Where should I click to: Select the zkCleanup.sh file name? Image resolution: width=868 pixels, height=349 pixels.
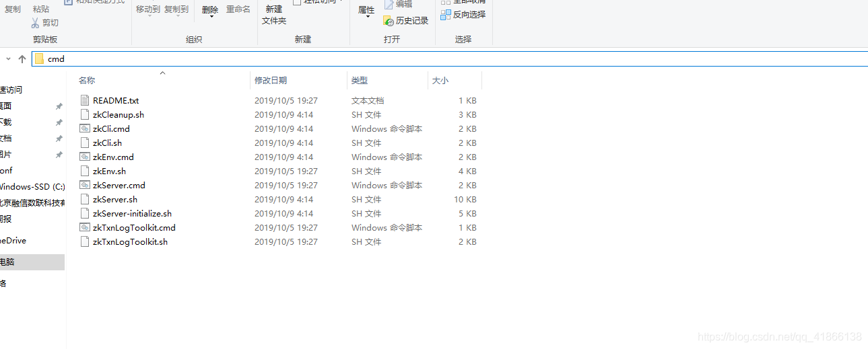pyautogui.click(x=119, y=114)
